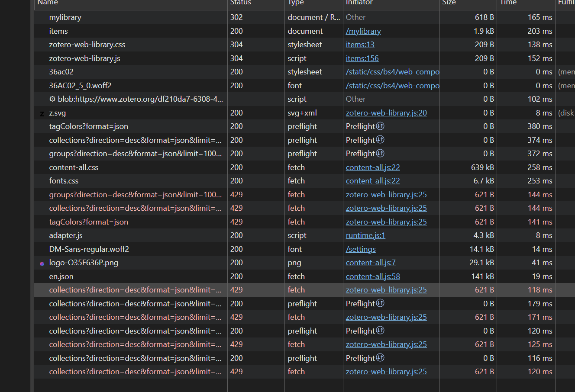Sort by the Type column header
The width and height of the screenshot is (575, 392).
(x=314, y=3)
